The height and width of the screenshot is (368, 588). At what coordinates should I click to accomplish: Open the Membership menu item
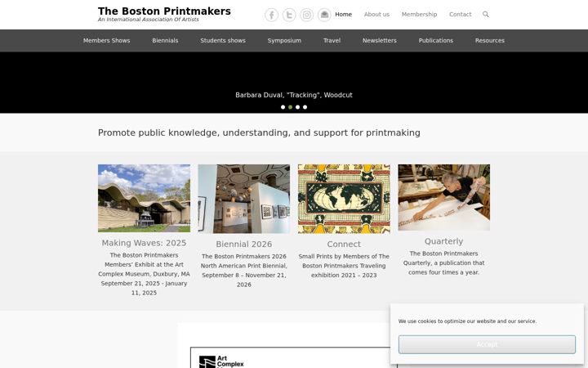pyautogui.click(x=419, y=14)
